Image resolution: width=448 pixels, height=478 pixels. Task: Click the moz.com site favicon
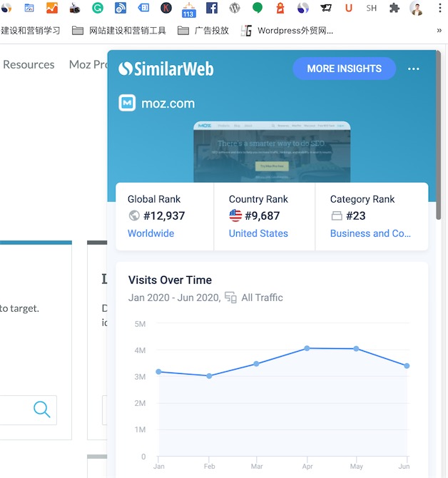127,103
